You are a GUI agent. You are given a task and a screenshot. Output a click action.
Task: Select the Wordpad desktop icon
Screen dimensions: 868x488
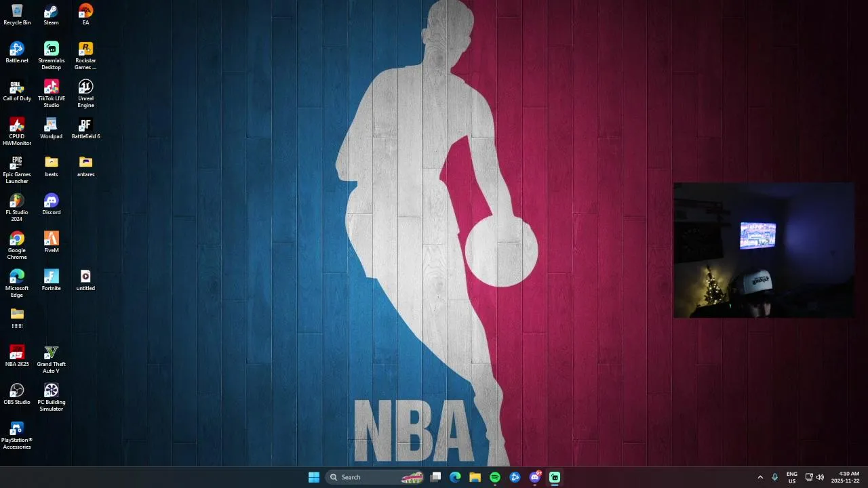pyautogui.click(x=51, y=128)
